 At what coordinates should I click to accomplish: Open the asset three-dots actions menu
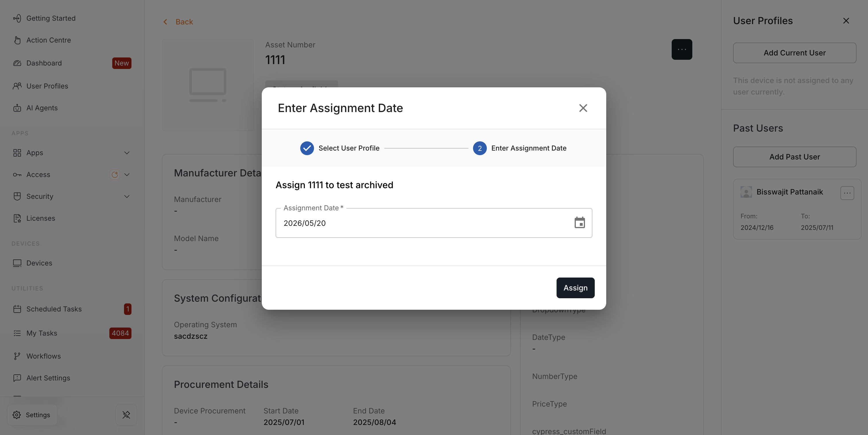coord(682,49)
